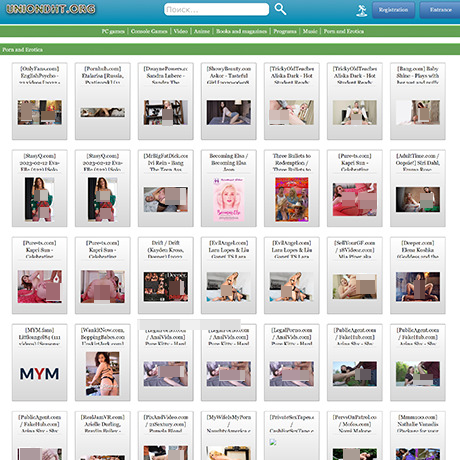This screenshot has width=460, height=460.
Task: Browse the Books and magazines section
Action: [x=241, y=31]
